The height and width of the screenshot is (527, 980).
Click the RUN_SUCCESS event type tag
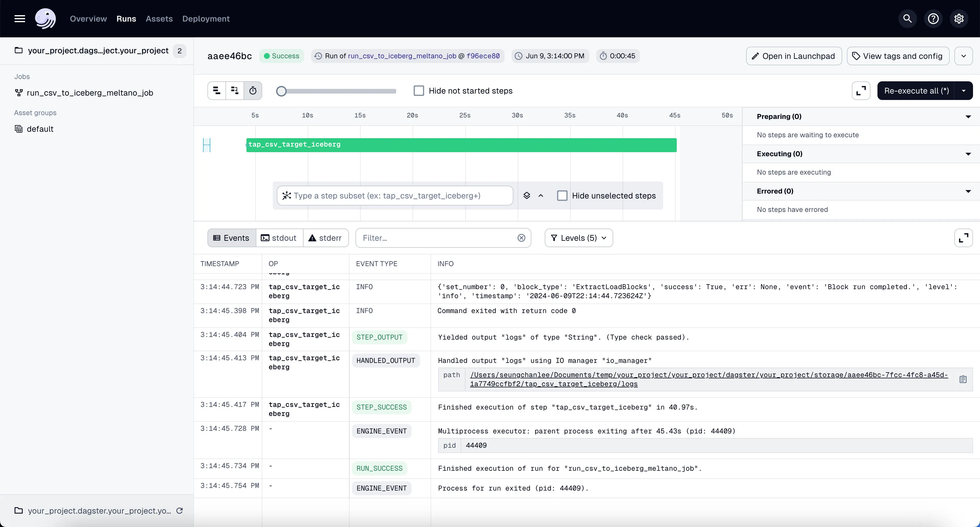[x=379, y=468]
